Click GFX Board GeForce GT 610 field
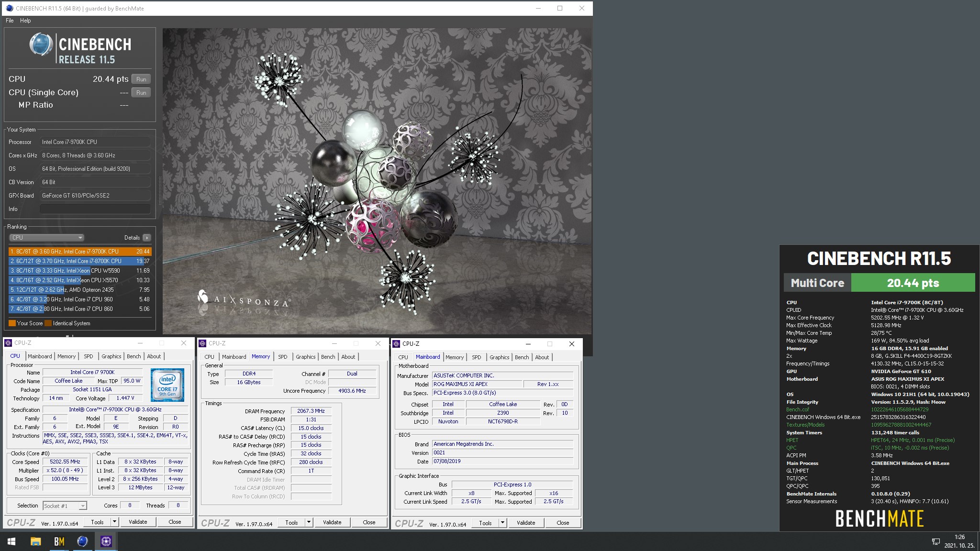Screen dimensions: 980x551 pos(95,196)
